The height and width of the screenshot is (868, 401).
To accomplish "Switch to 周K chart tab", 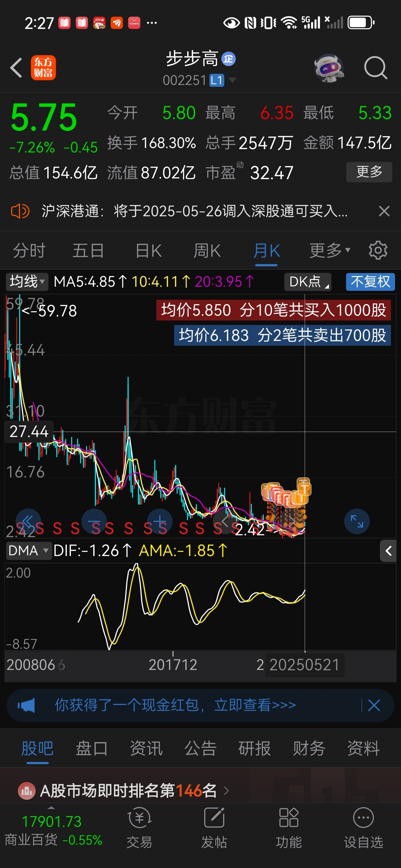I will pos(207,250).
